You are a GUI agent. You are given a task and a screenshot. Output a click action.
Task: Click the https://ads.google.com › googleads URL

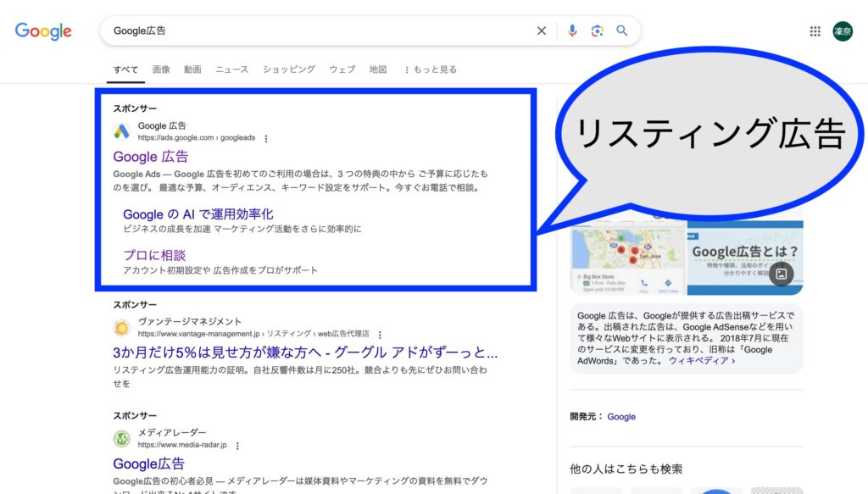(197, 138)
